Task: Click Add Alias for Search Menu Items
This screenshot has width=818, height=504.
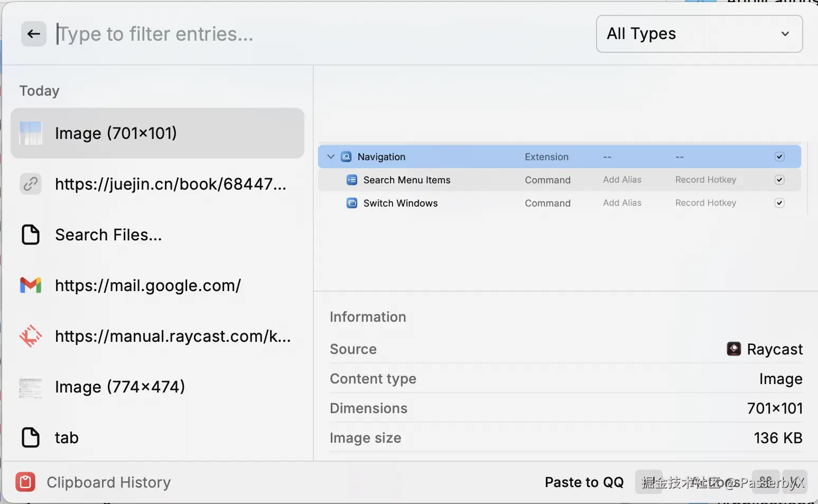Action: pos(622,180)
